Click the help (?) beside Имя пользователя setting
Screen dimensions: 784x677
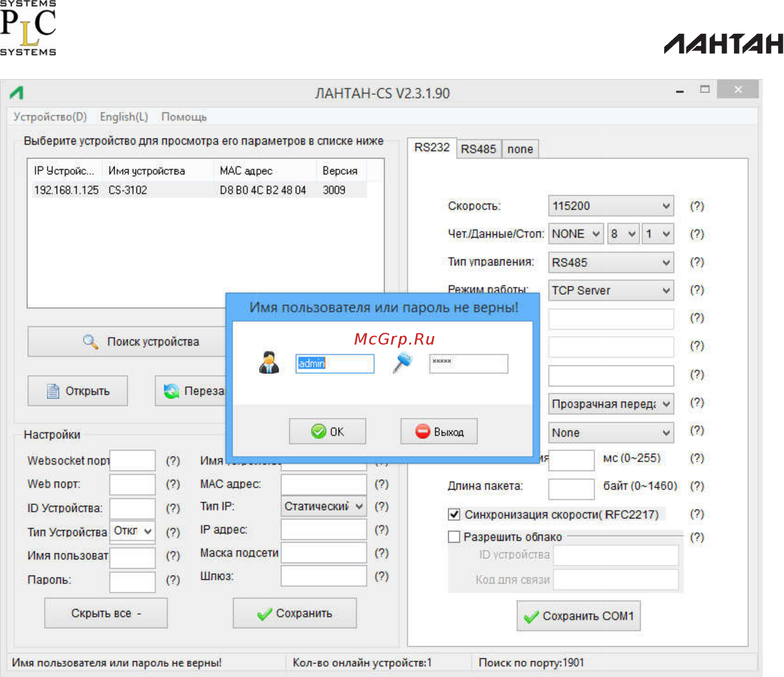(173, 556)
